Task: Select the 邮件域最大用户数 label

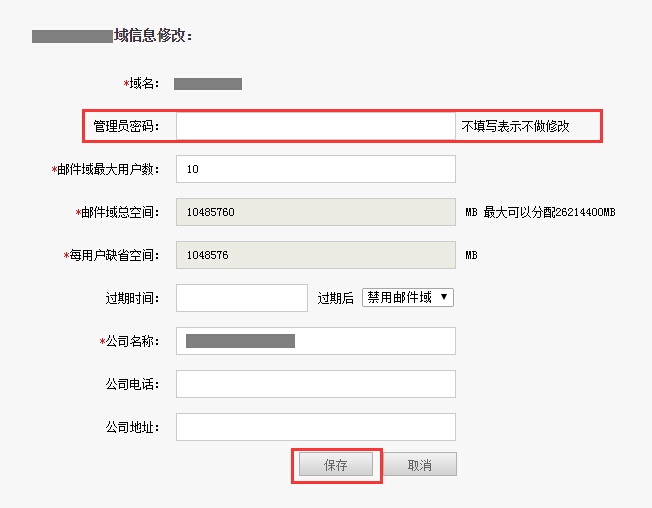Action: point(108,170)
